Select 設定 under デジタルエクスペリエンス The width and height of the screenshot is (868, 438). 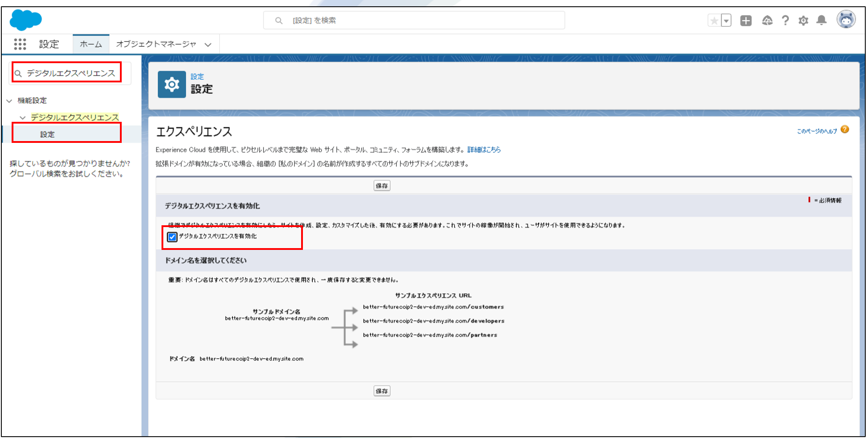[x=47, y=134]
